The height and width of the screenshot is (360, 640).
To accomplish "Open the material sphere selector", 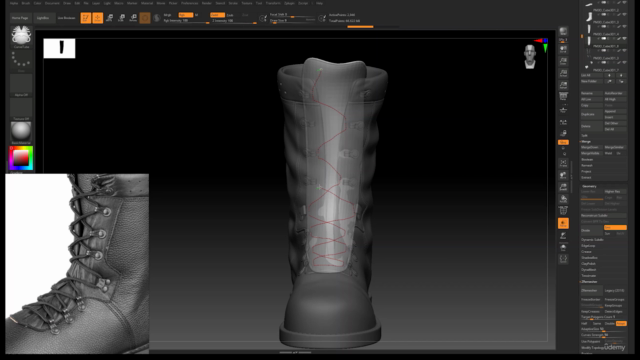I will (21, 132).
